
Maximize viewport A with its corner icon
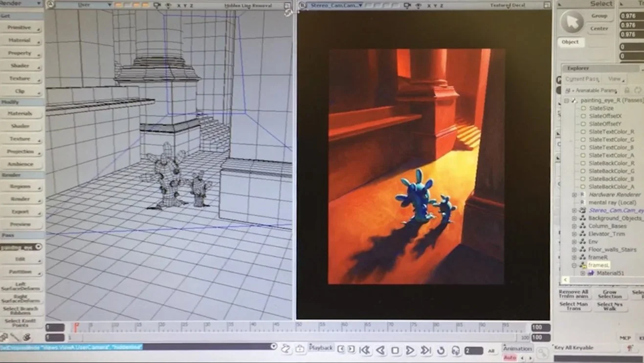click(x=288, y=6)
